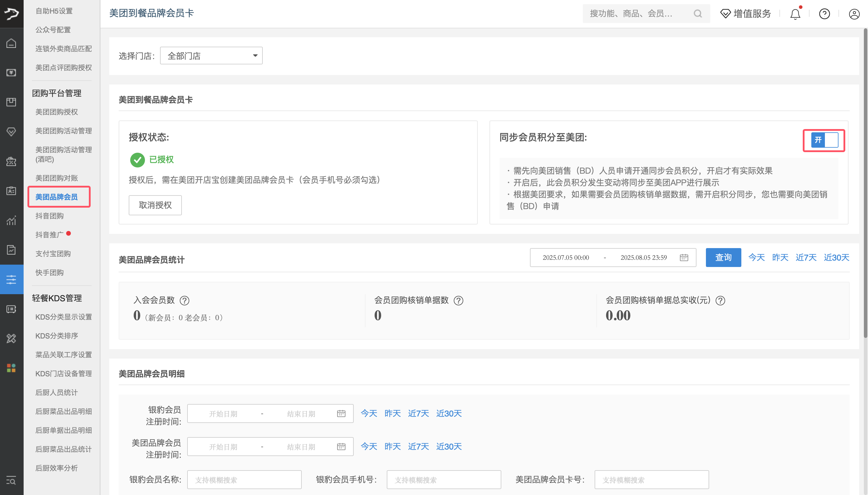Click the blue 查询 button
Viewport: 868px width, 495px height.
pyautogui.click(x=723, y=257)
